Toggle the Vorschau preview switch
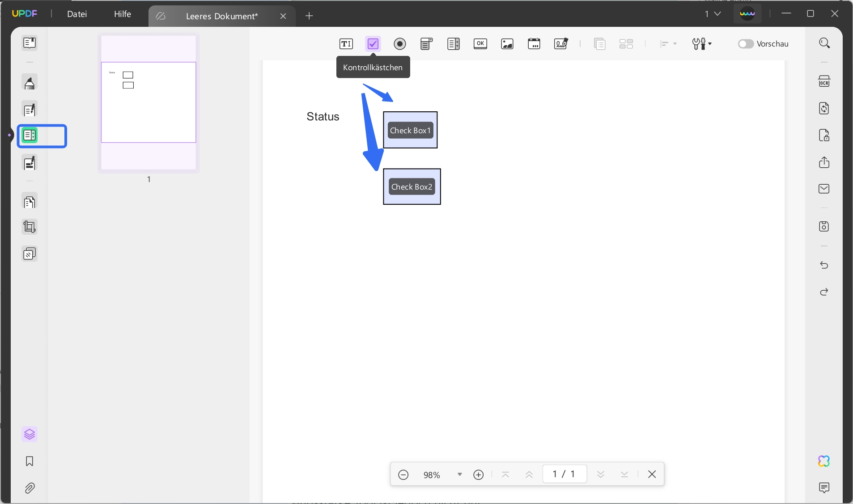853x504 pixels. (746, 44)
